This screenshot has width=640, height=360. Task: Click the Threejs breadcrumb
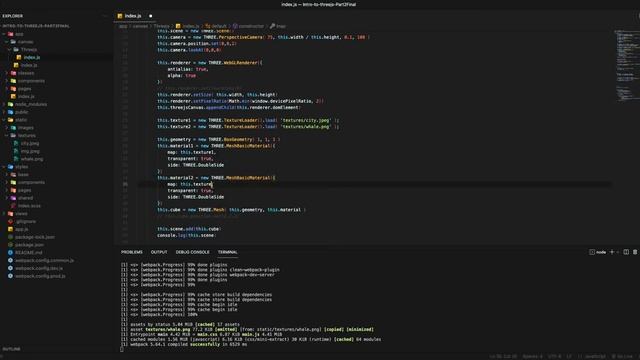pyautogui.click(x=161, y=26)
